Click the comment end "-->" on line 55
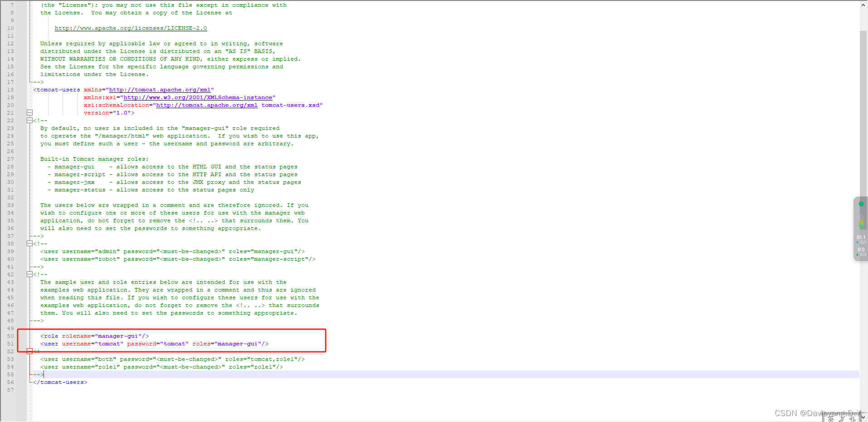Screen dimensions: 868x422 39,374
